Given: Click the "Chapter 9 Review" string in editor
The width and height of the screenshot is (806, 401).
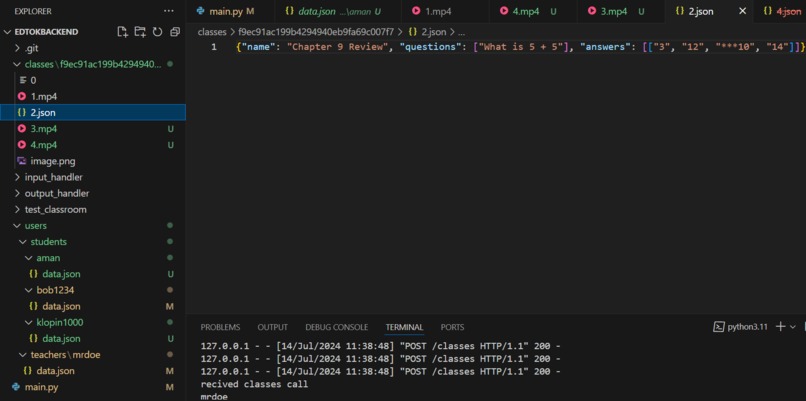Looking at the screenshot, I should (x=338, y=47).
